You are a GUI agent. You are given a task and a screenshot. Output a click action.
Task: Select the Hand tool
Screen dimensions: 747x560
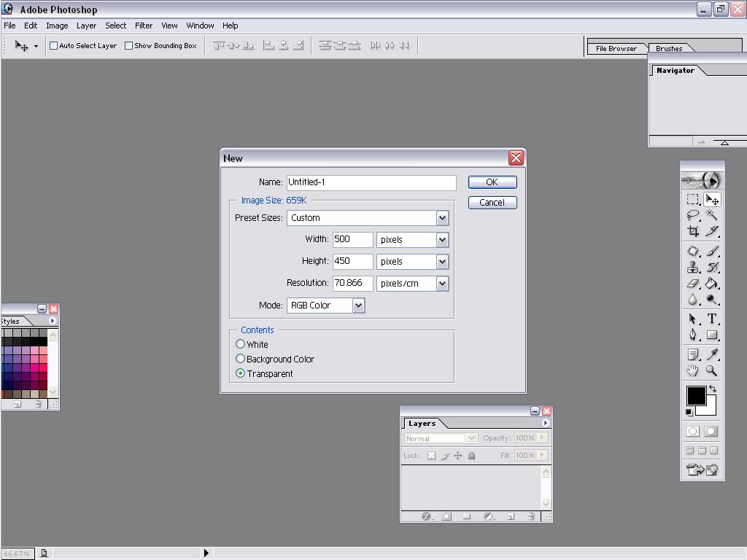point(693,370)
